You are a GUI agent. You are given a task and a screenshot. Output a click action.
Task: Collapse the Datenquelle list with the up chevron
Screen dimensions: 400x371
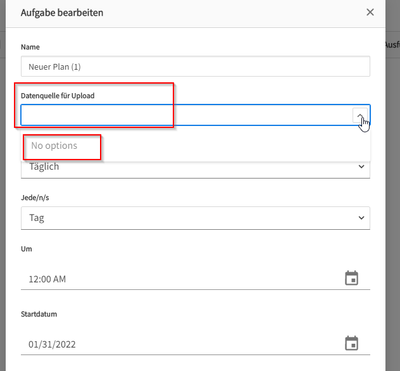[x=360, y=115]
